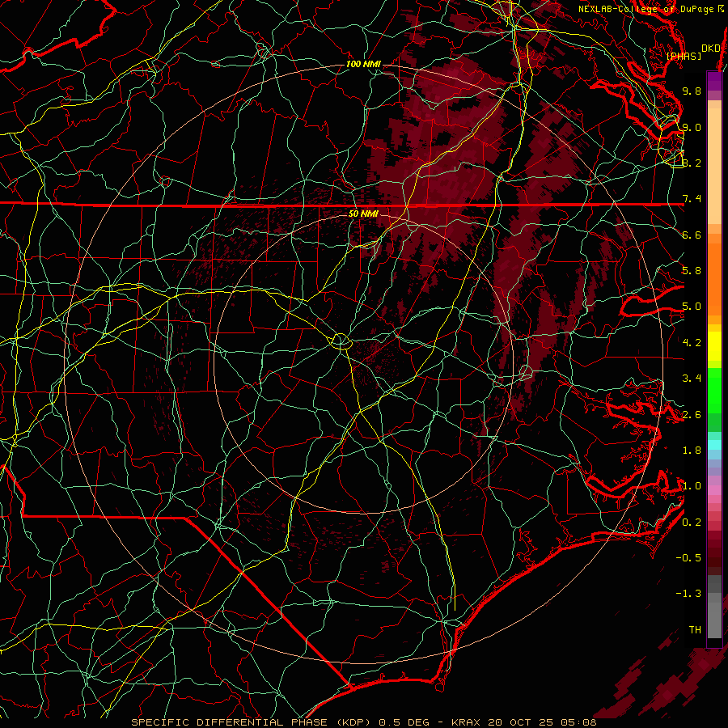Click the '[PHAS]' units label above the scale

click(684, 56)
